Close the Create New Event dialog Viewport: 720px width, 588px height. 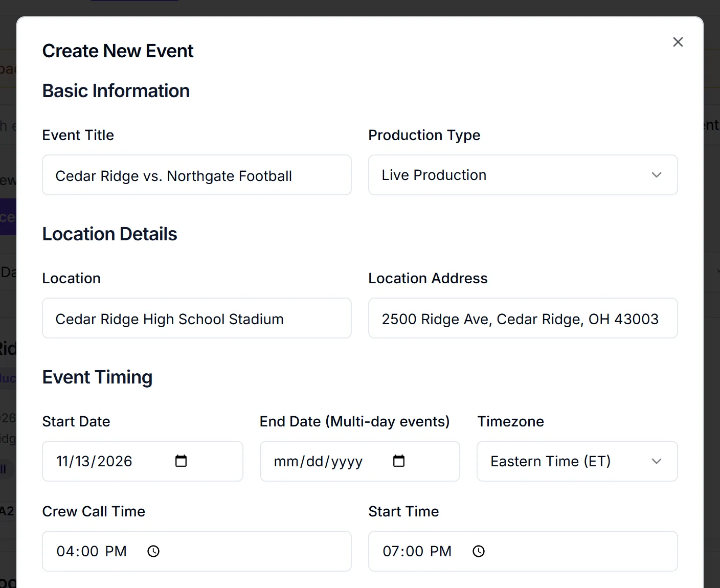pyautogui.click(x=678, y=42)
